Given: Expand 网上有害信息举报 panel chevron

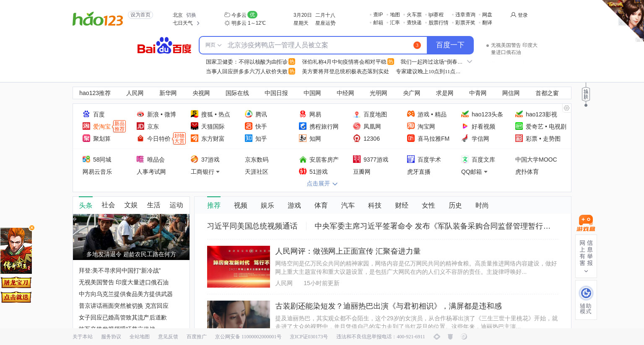Looking at the screenshot, I should [586, 271].
